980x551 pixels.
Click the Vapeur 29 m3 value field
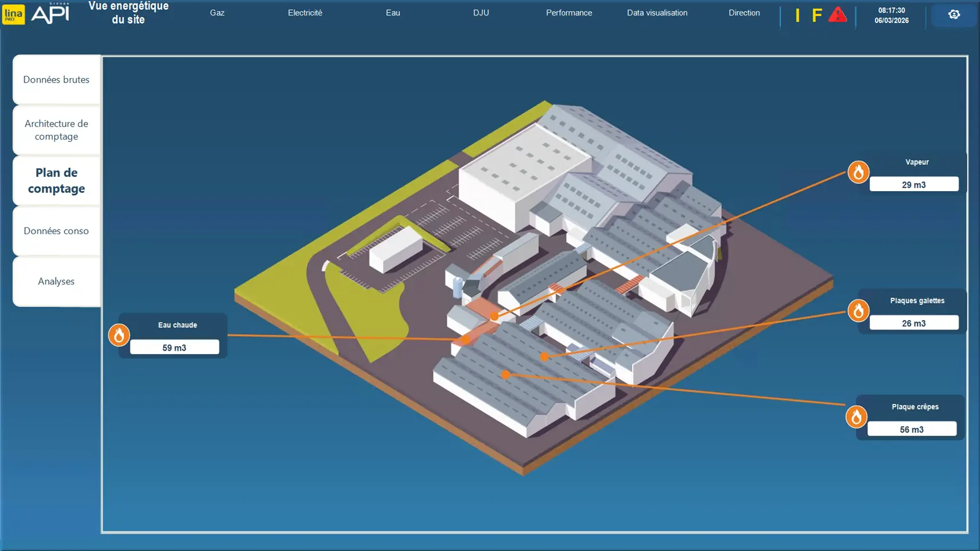coord(913,184)
